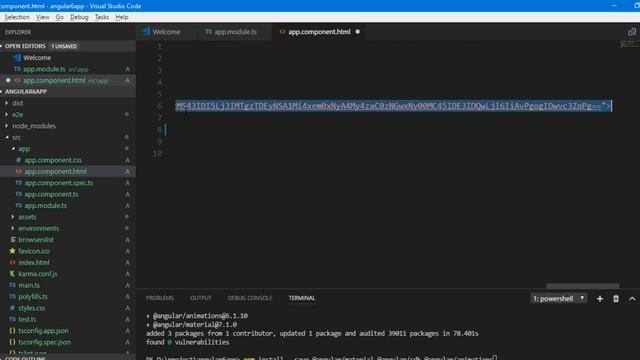This screenshot has height=360, width=640.
Task: Expand the e2e folder
Action: (x=18, y=115)
